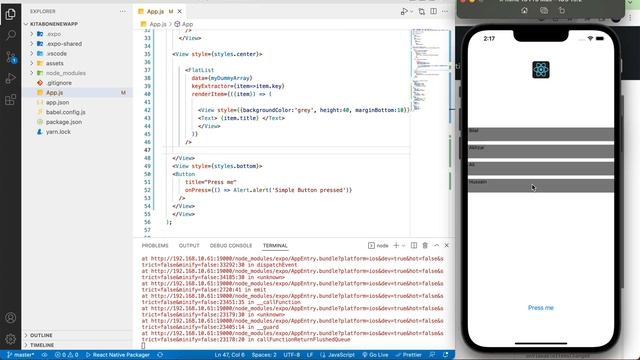640x360 pixels.
Task: Click the Run code play icon
Action: tap(404, 11)
